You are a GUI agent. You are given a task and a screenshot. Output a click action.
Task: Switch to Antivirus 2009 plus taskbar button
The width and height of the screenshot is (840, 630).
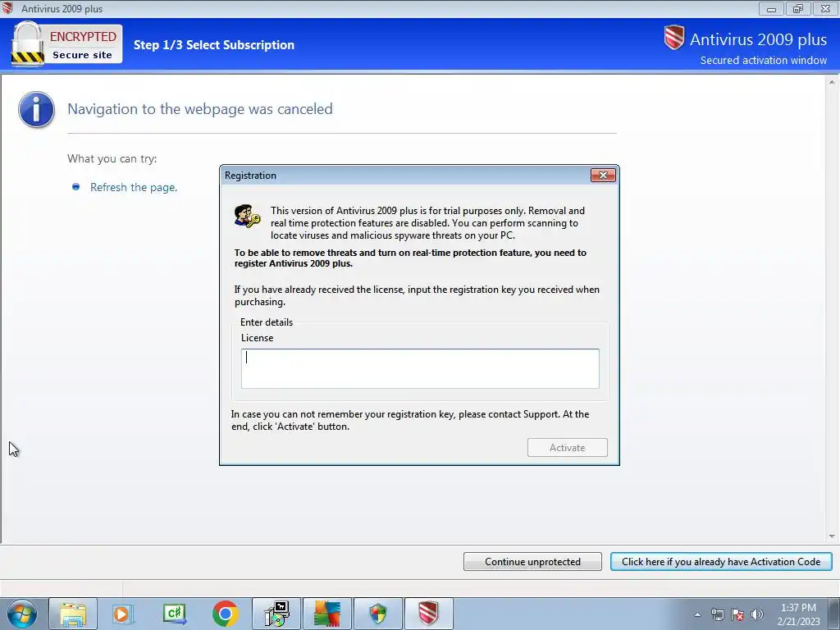coord(429,614)
